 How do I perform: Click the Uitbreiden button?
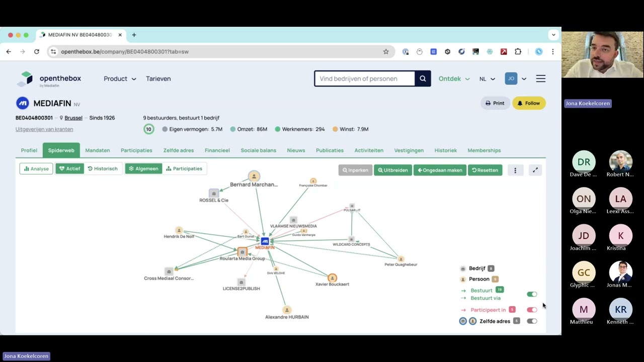[393, 170]
